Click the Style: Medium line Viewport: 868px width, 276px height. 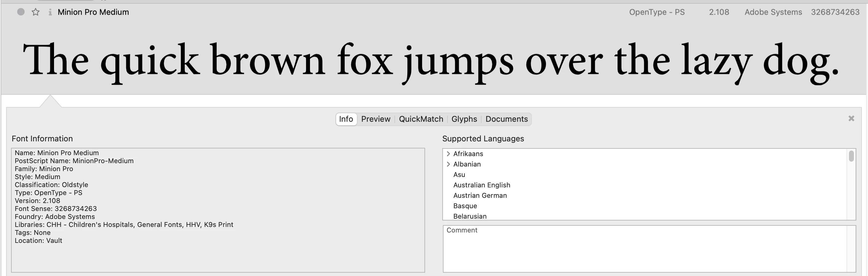[37, 177]
